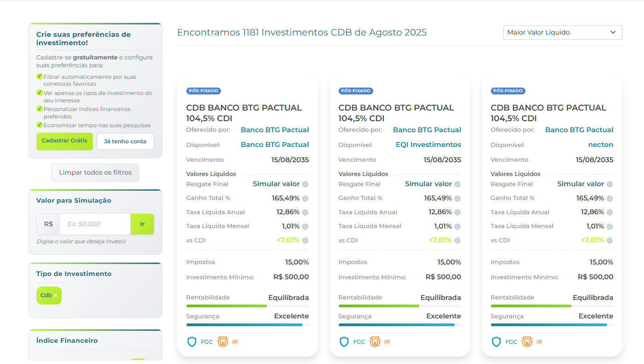Click Rentabilidade progress bar in necton card

[552, 306]
